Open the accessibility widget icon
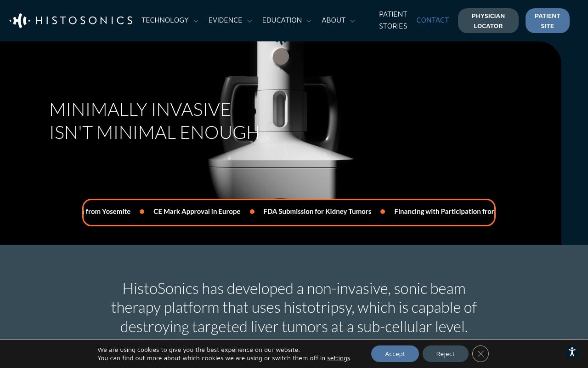This screenshot has width=588, height=368. (572, 352)
